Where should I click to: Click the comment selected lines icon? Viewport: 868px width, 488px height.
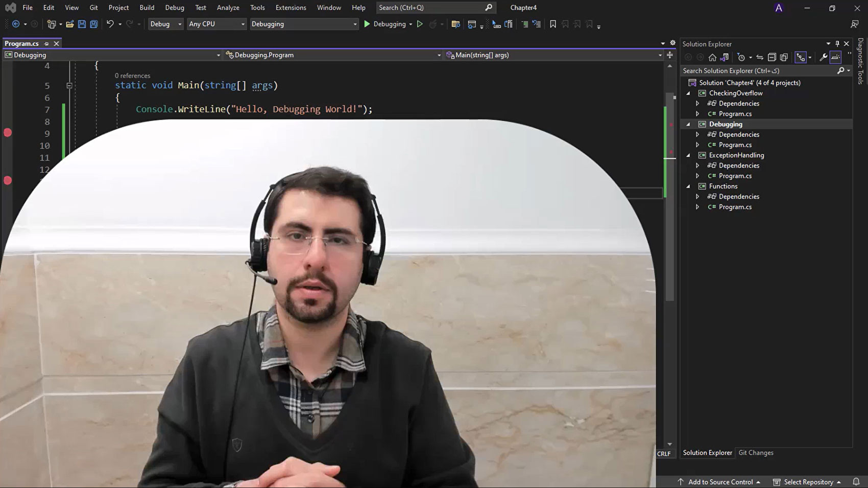coord(524,24)
